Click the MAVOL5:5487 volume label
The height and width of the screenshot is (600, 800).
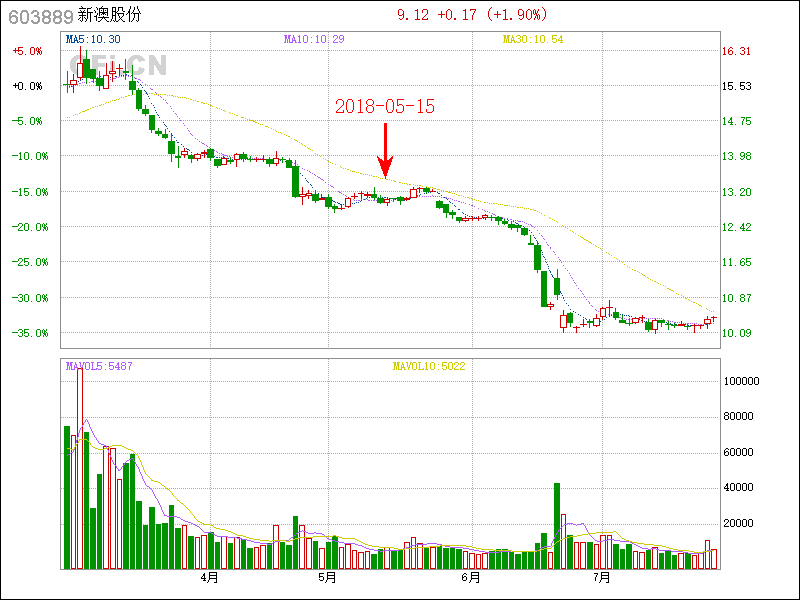[99, 366]
